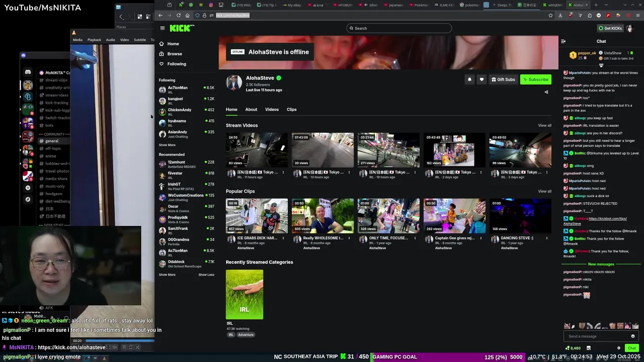Click the share icon below Subscribe
Image resolution: width=644 pixels, height=362 pixels.
[x=546, y=92]
